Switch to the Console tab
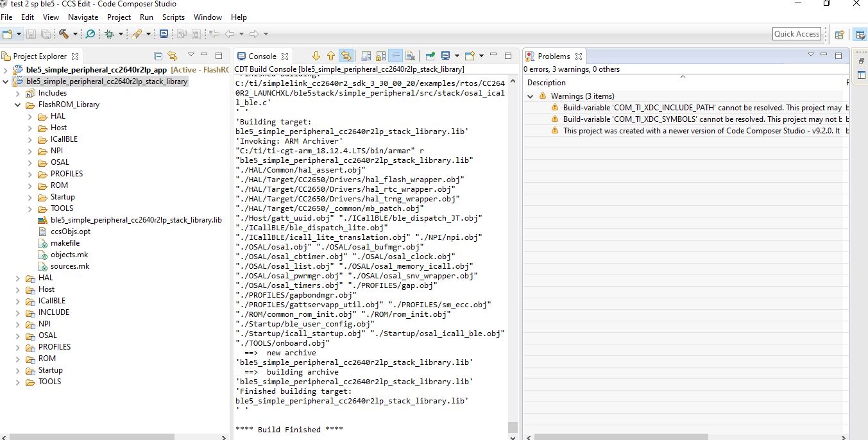The image size is (868, 440). (262, 56)
